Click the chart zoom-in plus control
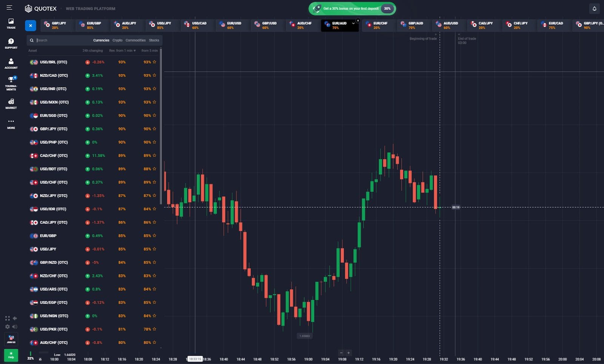This screenshot has width=604, height=364. tap(348, 353)
